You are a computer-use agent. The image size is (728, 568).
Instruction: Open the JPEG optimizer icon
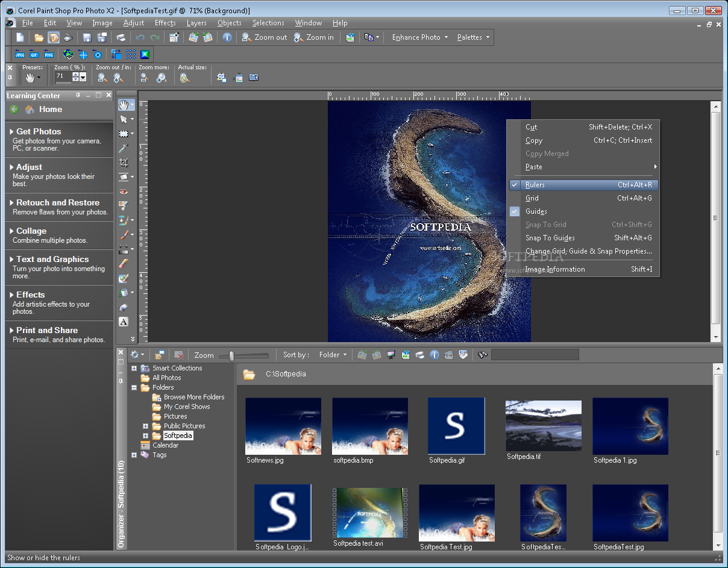(x=19, y=54)
